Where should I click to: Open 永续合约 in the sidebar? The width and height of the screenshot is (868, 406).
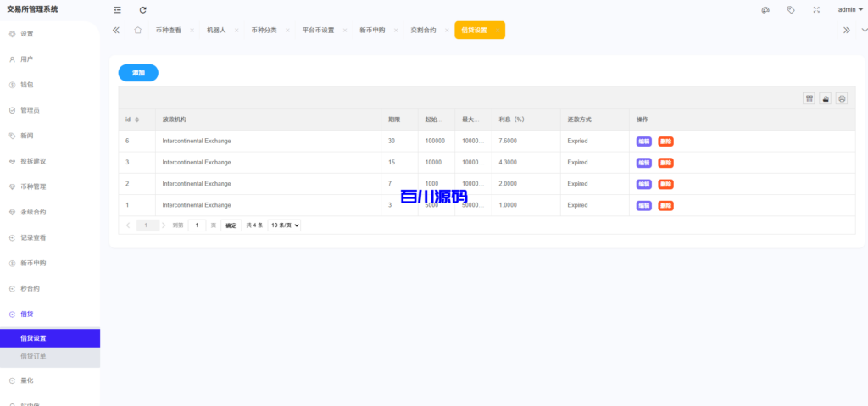click(50, 212)
